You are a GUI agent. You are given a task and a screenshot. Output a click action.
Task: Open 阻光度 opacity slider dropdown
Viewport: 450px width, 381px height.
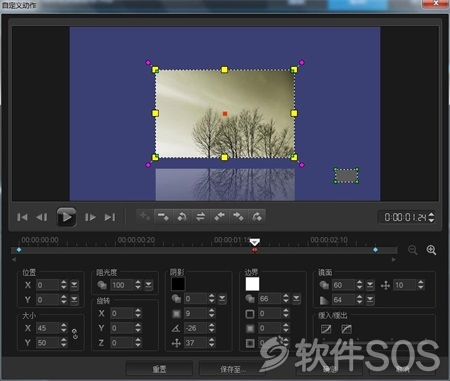pyautogui.click(x=148, y=285)
